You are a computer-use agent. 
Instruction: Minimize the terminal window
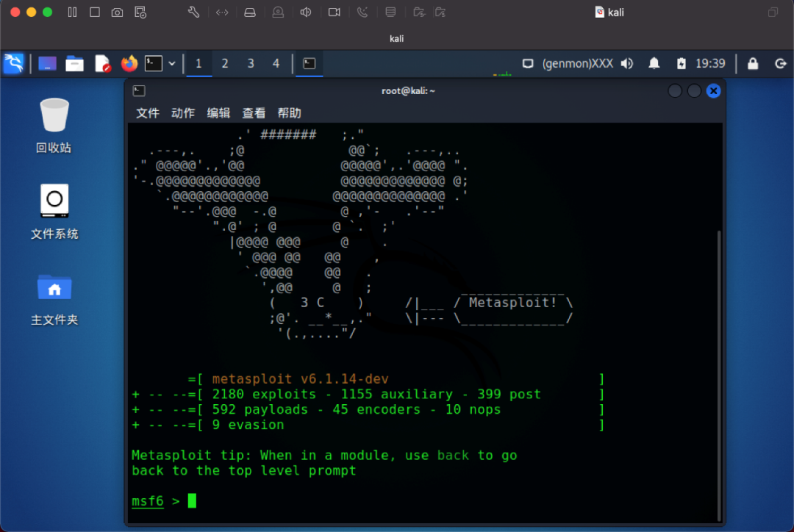pos(674,90)
